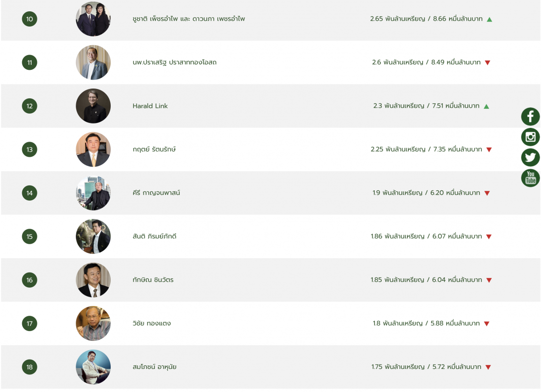Click the green up arrow beside Harald Link

486,106
